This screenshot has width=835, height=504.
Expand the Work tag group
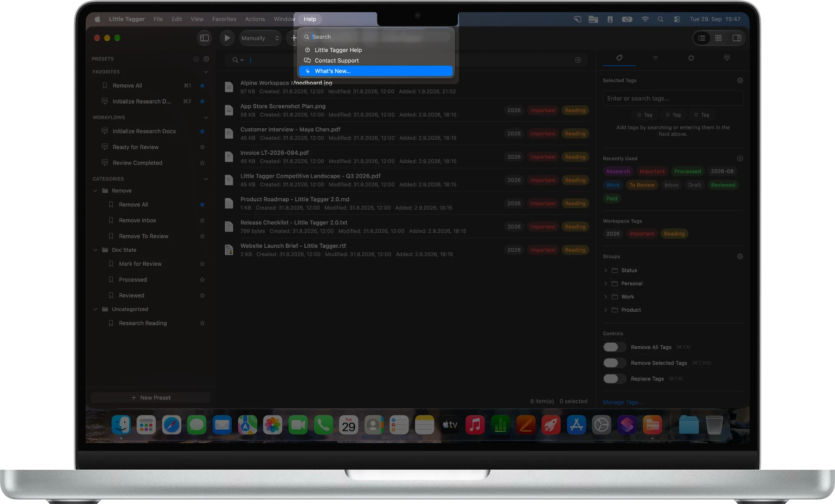pos(606,297)
